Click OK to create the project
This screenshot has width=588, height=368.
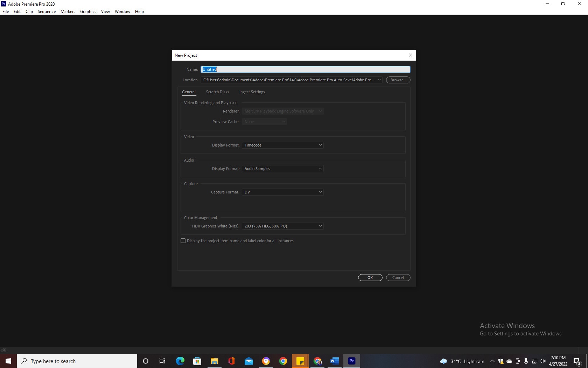click(370, 278)
